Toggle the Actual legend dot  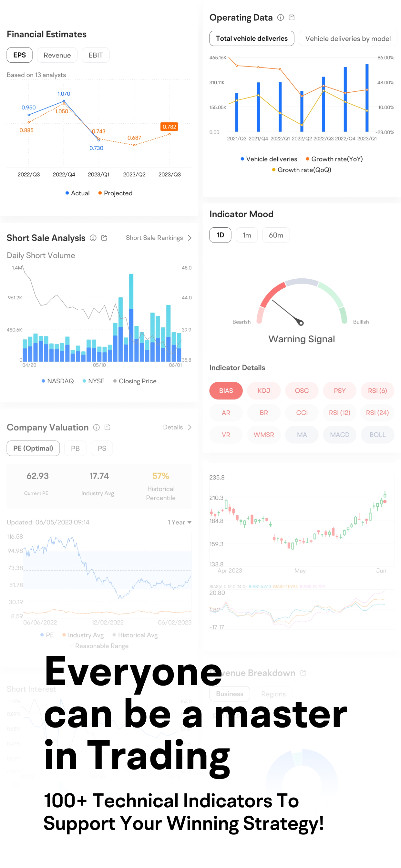(67, 193)
